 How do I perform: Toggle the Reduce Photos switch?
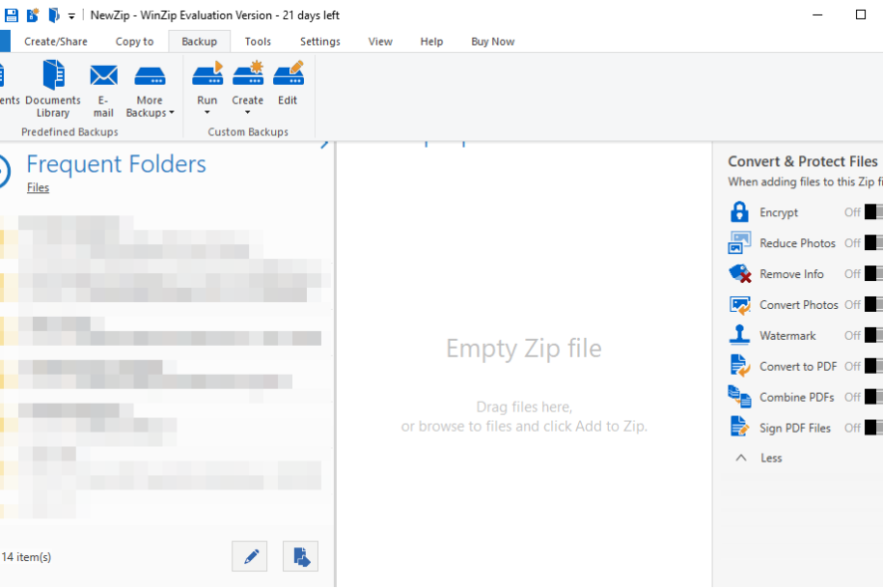point(873,243)
